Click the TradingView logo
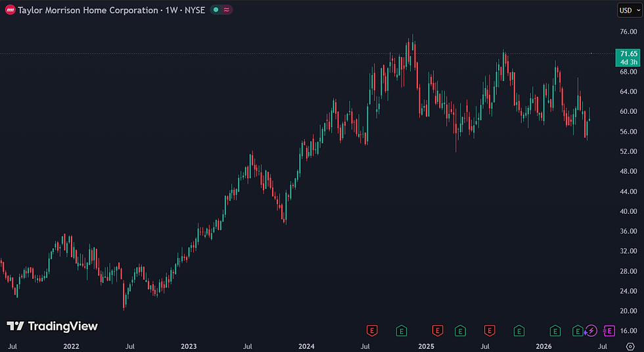Screen dimensions: 644x352 coord(52,326)
